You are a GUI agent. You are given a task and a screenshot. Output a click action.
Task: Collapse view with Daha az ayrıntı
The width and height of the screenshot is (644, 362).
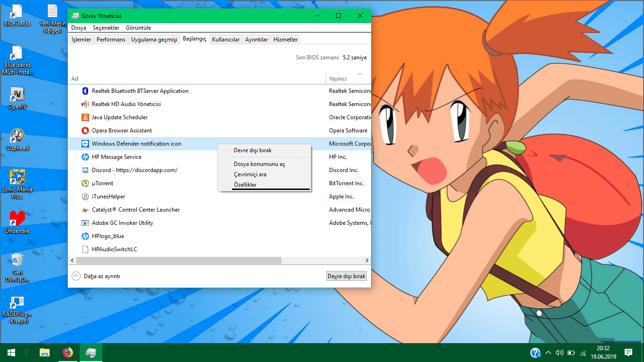coord(97,276)
